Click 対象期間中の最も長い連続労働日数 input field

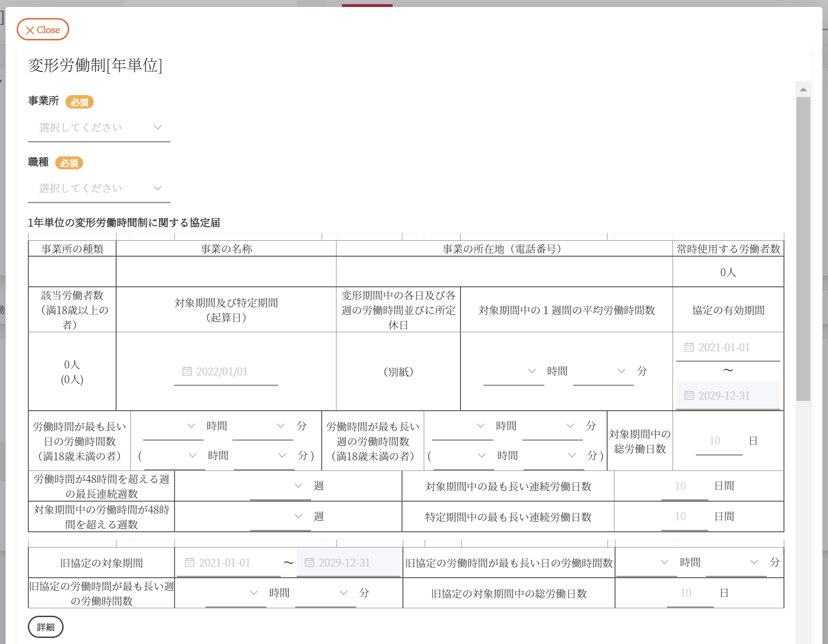684,486
